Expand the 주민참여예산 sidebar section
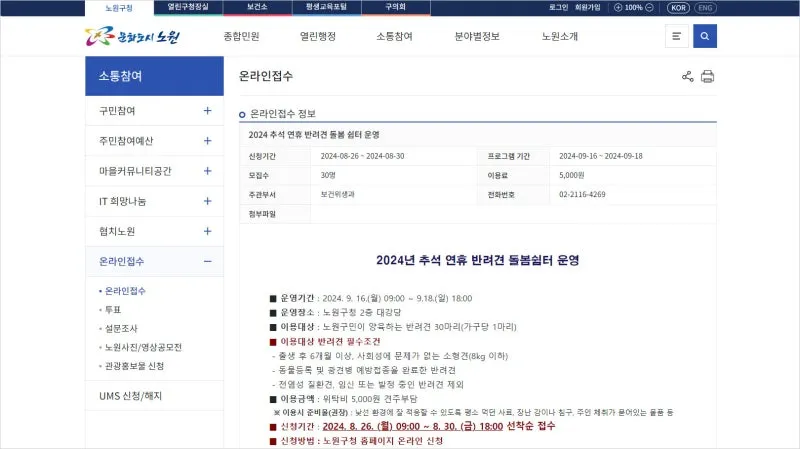 tap(207, 141)
